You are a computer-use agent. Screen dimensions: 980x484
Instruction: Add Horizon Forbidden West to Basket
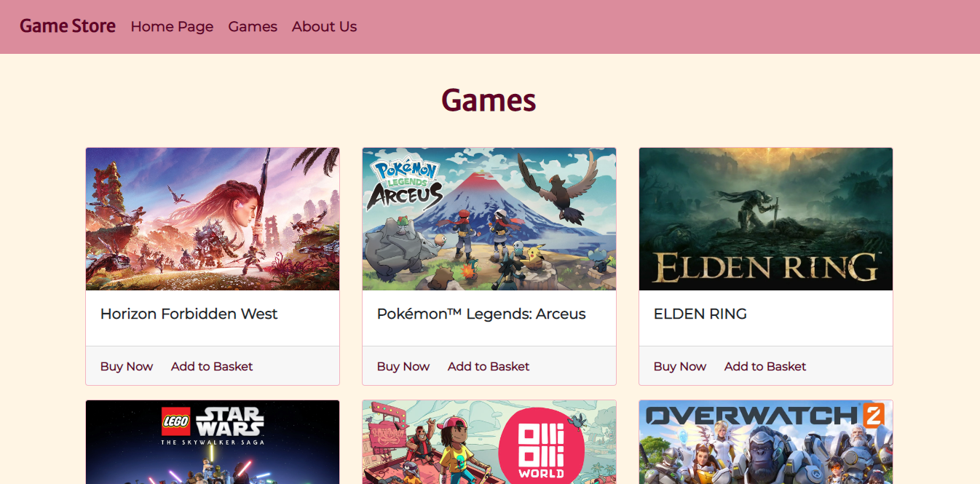(212, 366)
